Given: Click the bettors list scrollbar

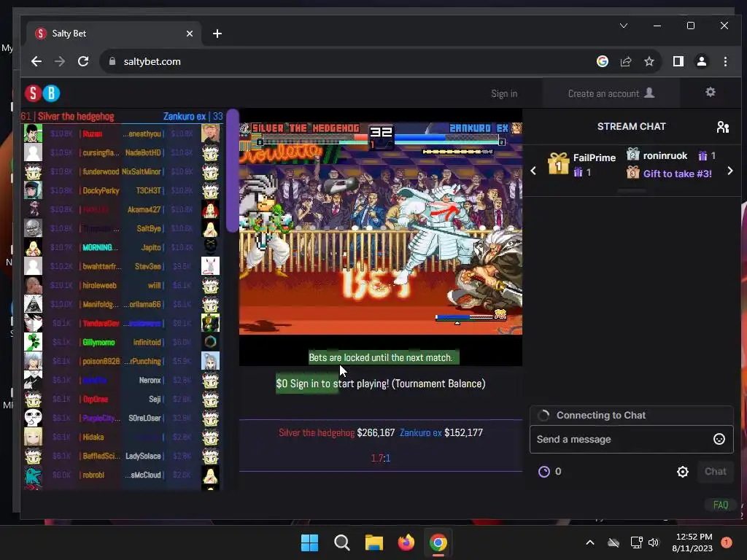Looking at the screenshot, I should click(x=233, y=170).
